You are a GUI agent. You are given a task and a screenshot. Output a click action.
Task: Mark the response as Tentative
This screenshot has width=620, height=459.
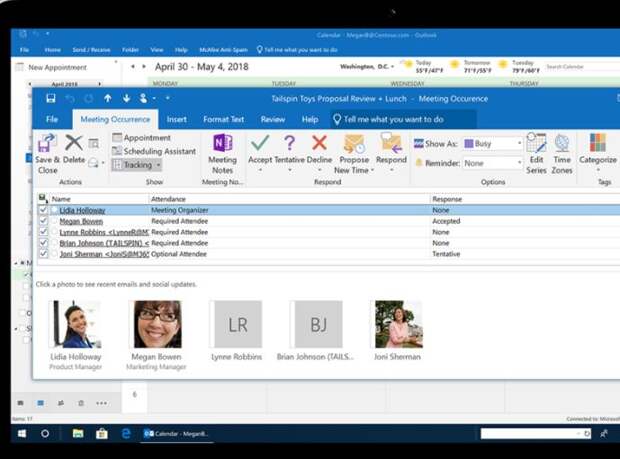[289, 144]
